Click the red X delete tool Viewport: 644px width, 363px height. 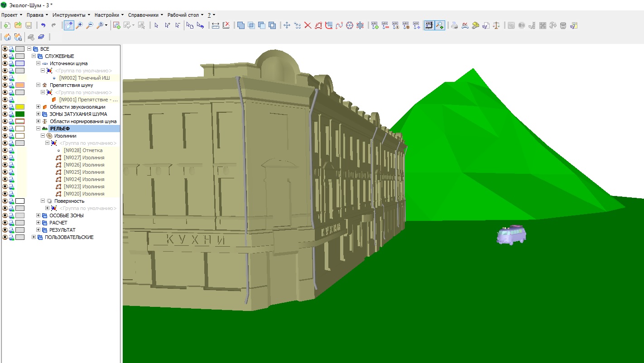(x=308, y=25)
